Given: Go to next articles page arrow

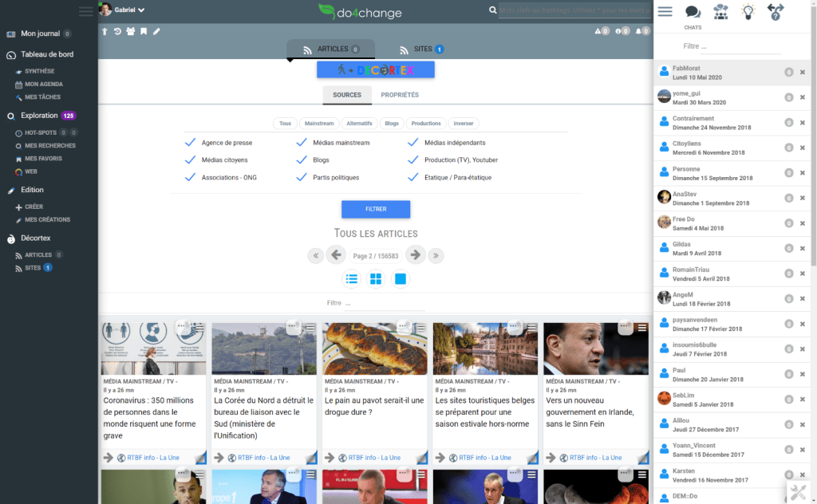Looking at the screenshot, I should point(415,255).
